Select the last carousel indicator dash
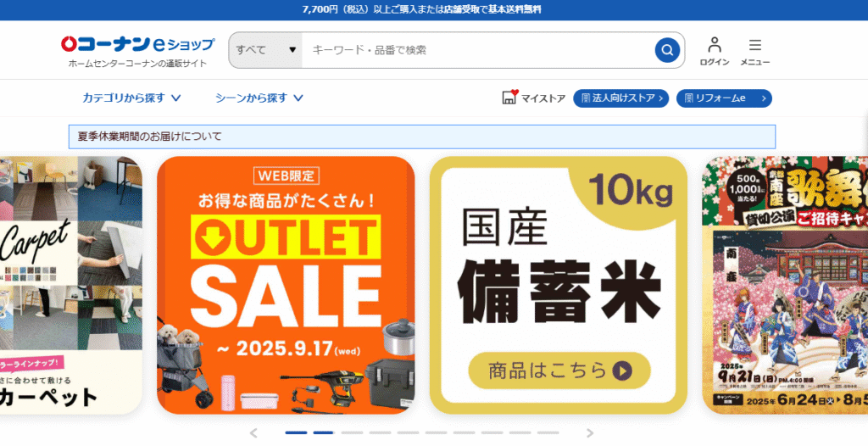This screenshot has height=446, width=868. point(548,432)
